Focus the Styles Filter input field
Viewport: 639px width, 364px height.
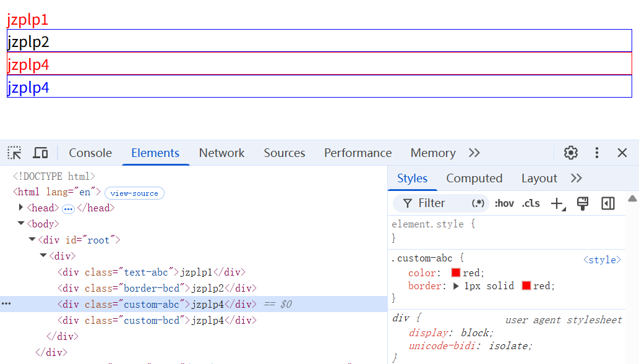tap(442, 203)
